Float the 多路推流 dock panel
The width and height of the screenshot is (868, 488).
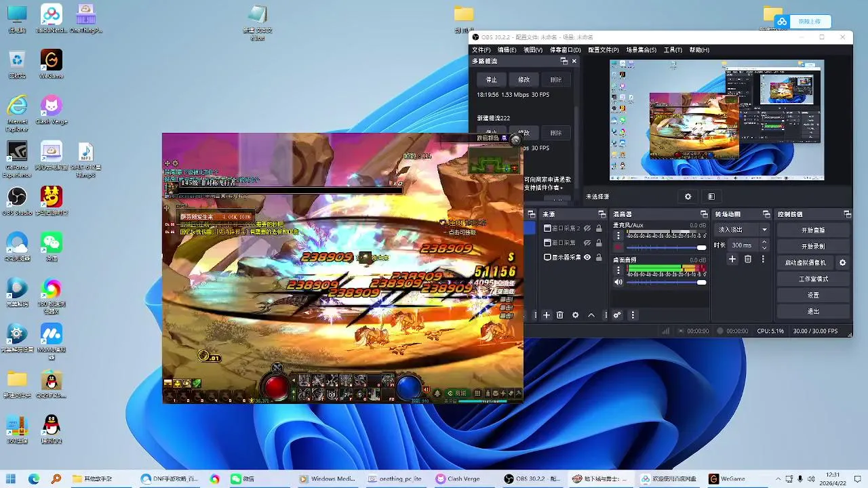564,61
